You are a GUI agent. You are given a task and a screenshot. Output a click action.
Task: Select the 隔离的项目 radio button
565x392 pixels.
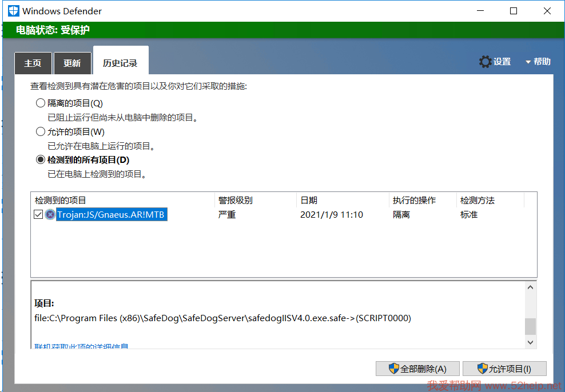[x=41, y=103]
